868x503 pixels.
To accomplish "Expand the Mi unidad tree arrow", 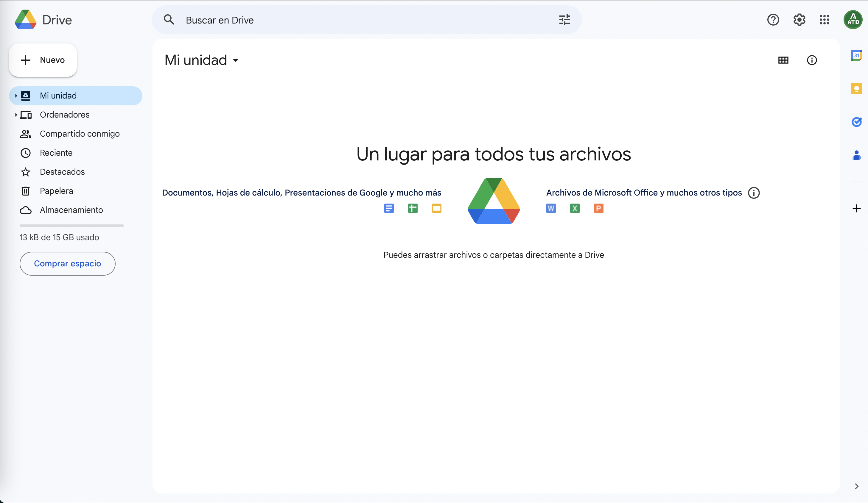I will coord(16,96).
